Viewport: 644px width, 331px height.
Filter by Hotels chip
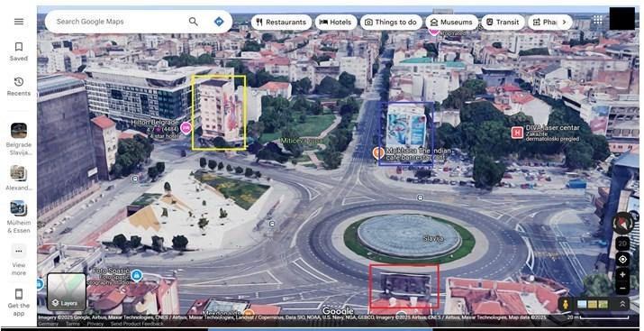click(336, 23)
